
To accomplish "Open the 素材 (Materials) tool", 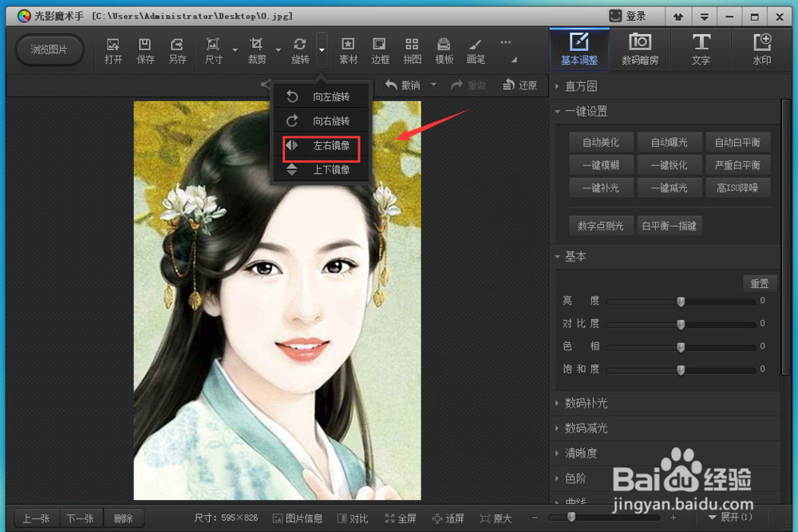I will [x=348, y=51].
